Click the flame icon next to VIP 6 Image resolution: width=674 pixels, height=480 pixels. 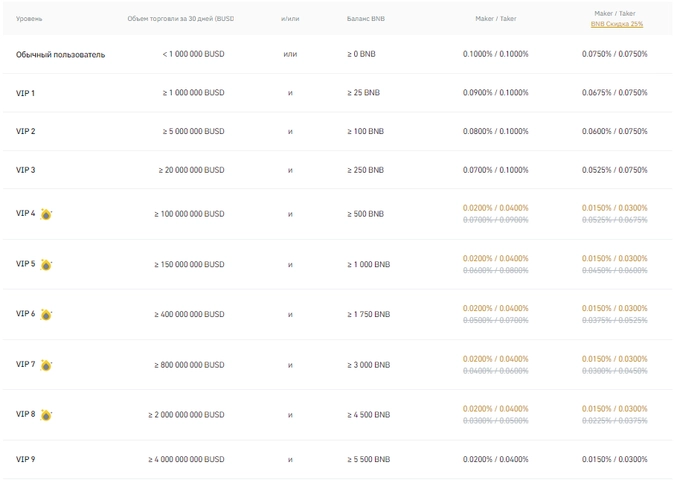46,315
